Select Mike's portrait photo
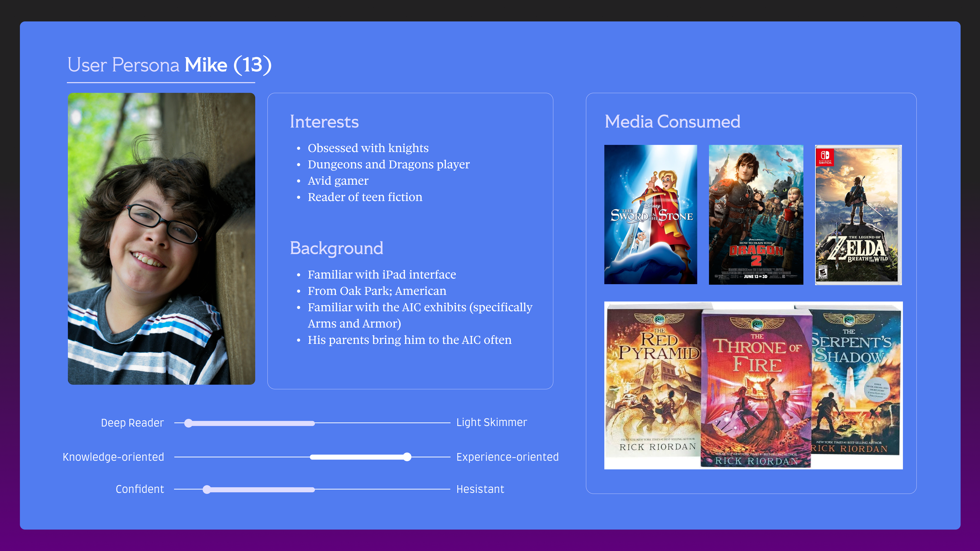The image size is (980, 551). tap(161, 239)
